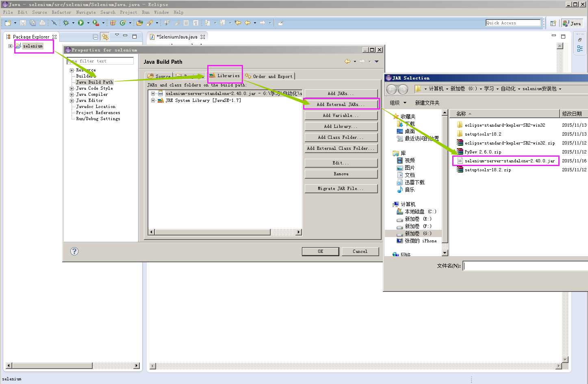Close the Package Explorer view tab
The image size is (588, 384).
click(x=54, y=37)
